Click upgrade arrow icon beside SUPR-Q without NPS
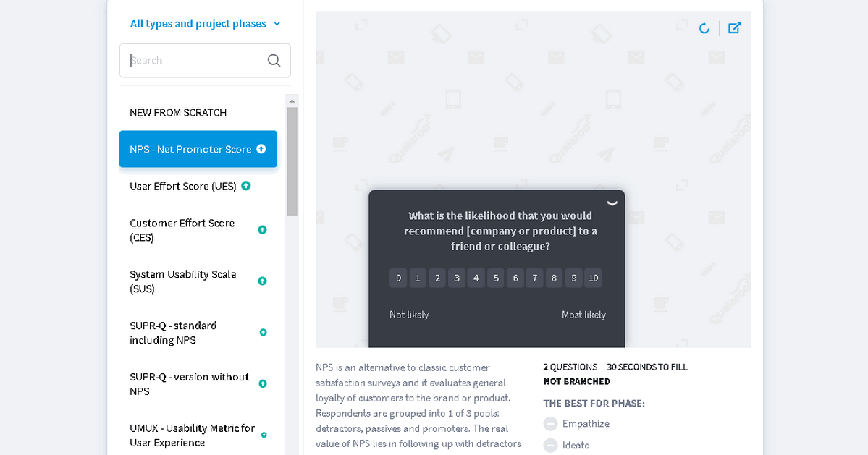The height and width of the screenshot is (455, 868). 262,384
